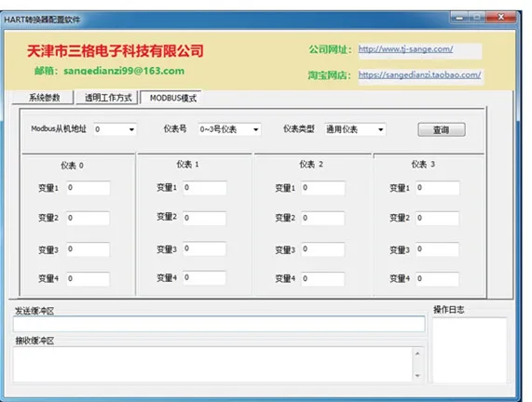Click the 接收缓冲区 scrollbar down arrow

pyautogui.click(x=417, y=376)
